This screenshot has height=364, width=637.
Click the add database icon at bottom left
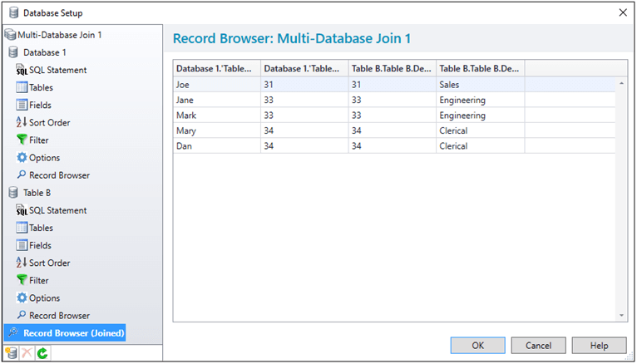coord(12,352)
